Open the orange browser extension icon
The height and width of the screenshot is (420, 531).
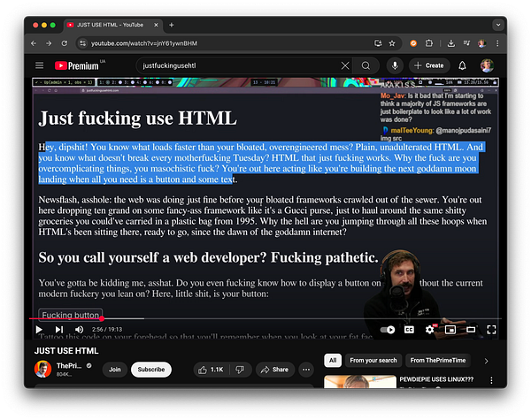(413, 43)
